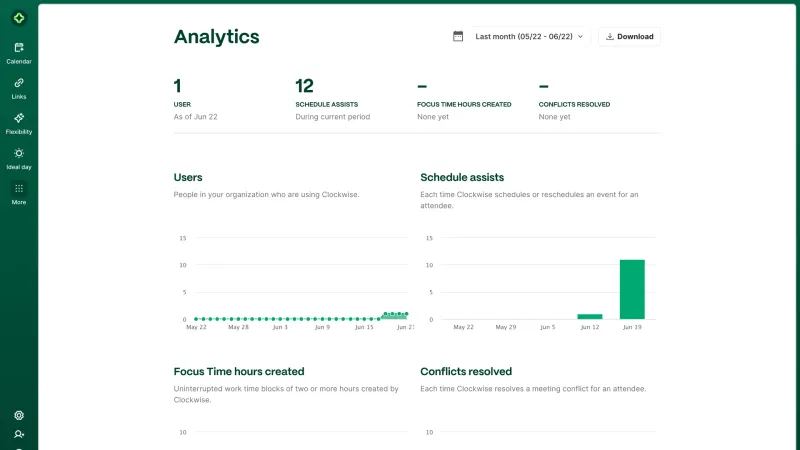Click the 'USER' stat label
This screenshot has width=800, height=450.
(182, 105)
